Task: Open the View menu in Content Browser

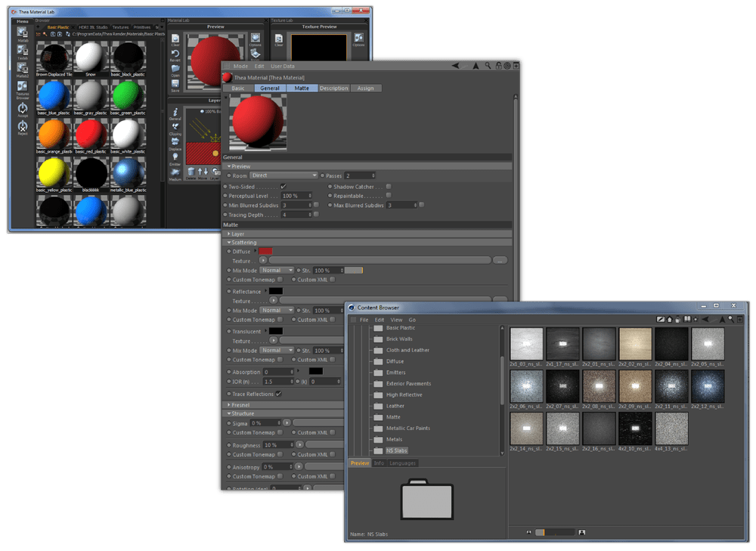Action: pyautogui.click(x=396, y=320)
